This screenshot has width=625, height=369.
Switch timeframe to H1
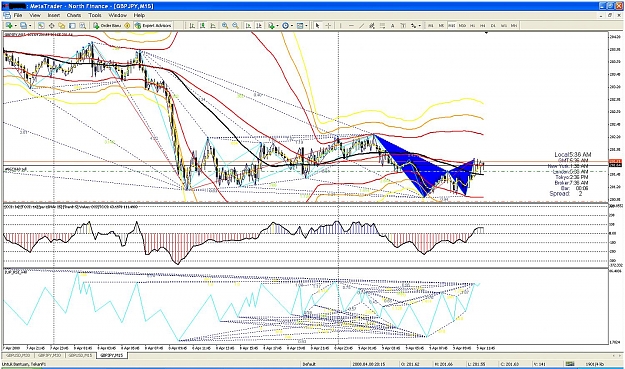pos(473,26)
